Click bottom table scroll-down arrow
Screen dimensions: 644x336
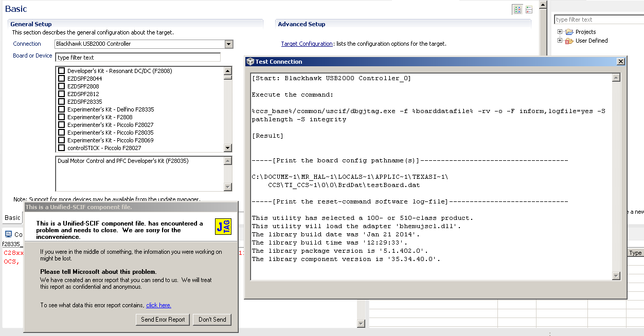(361, 324)
